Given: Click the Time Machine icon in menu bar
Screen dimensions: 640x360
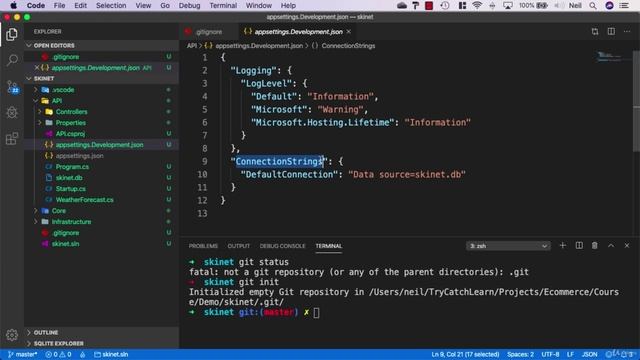Looking at the screenshot, I should pyautogui.click(x=445, y=5).
